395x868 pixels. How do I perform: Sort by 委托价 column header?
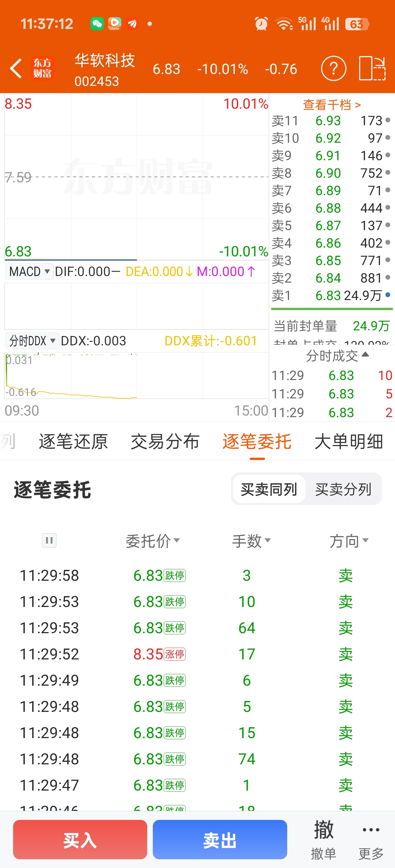tap(153, 541)
